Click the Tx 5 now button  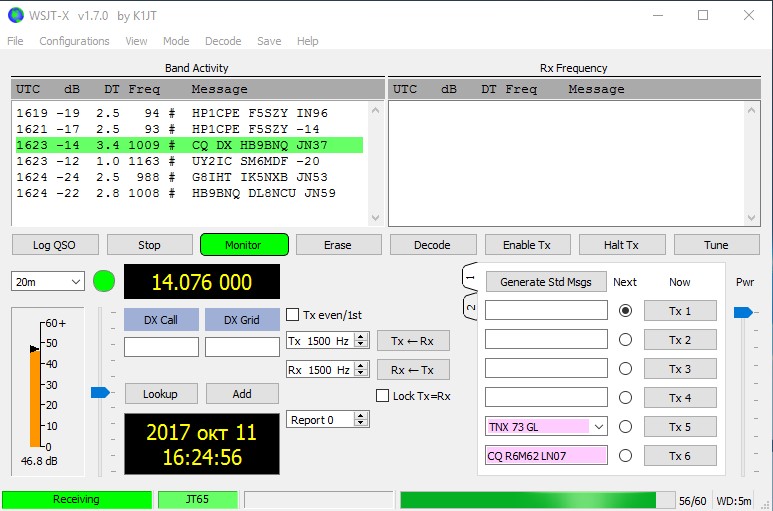coord(680,427)
